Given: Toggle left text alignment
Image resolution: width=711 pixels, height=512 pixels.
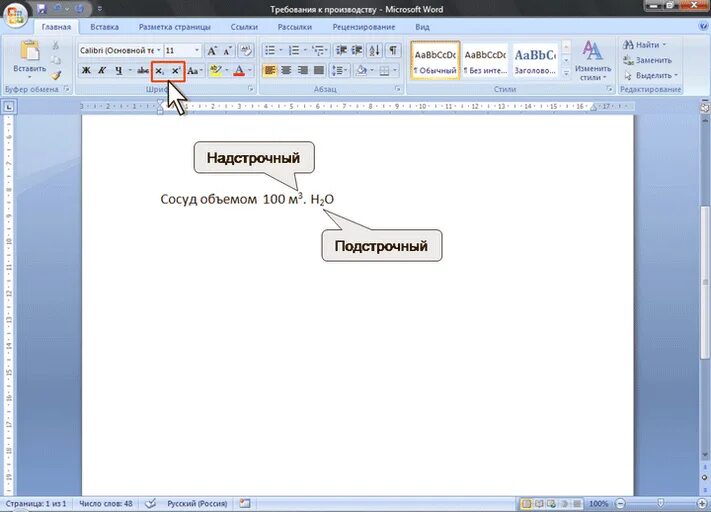Looking at the screenshot, I should (270, 70).
